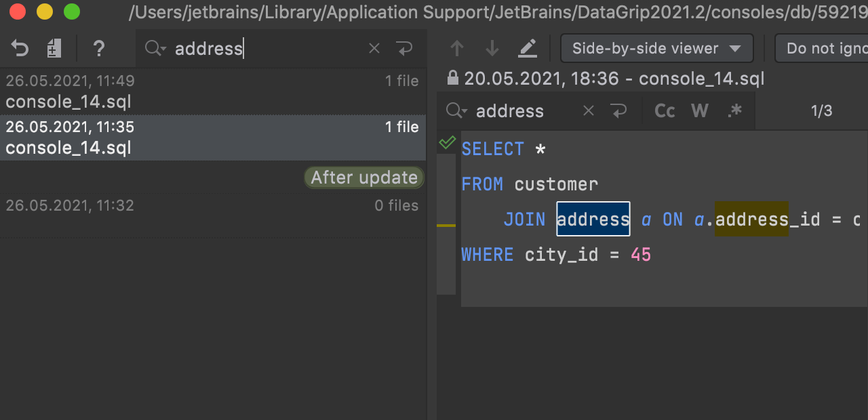Go to previous difference (up arrow)
868x420 pixels.
[x=457, y=49]
